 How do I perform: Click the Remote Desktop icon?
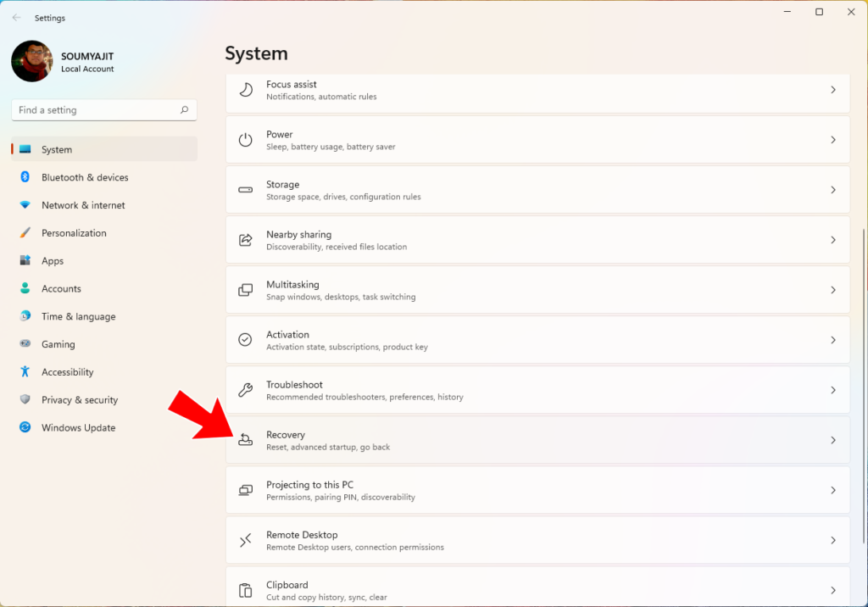[x=246, y=540]
